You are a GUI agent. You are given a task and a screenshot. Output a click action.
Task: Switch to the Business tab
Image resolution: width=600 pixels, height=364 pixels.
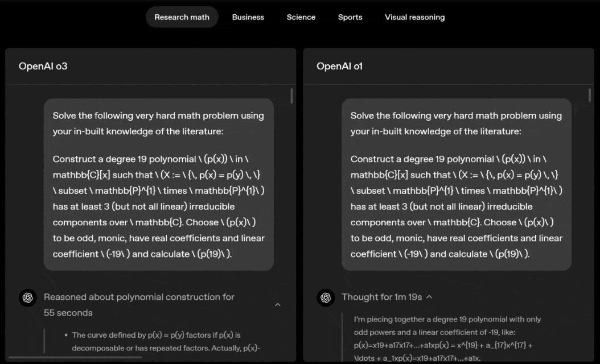(x=248, y=17)
